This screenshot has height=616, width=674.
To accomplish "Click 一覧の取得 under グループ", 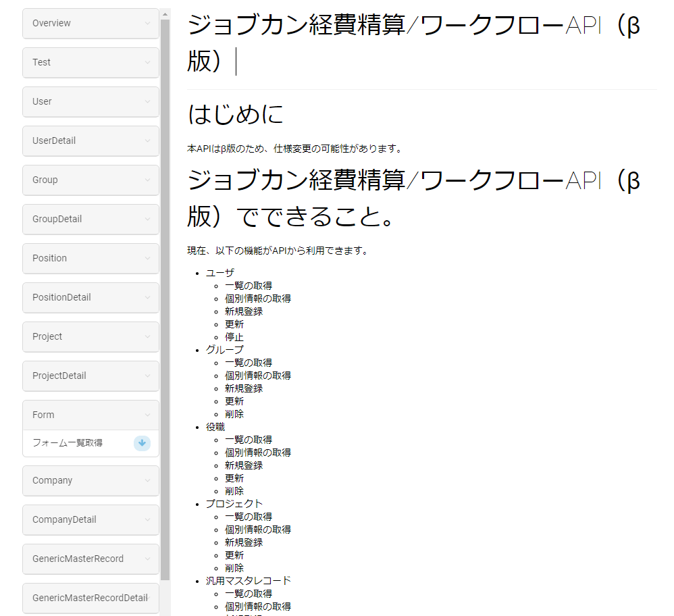I will 249,363.
